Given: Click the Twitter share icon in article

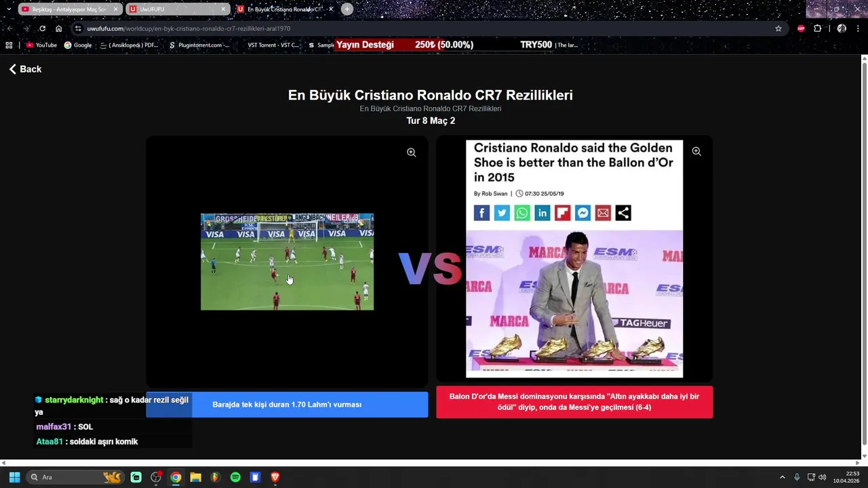Looking at the screenshot, I should click(x=502, y=213).
